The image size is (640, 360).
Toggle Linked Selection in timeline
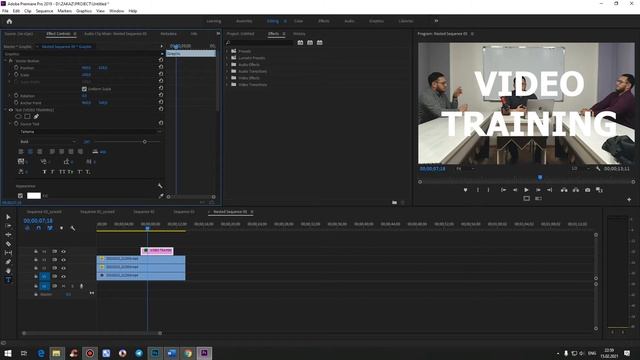pos(50,228)
